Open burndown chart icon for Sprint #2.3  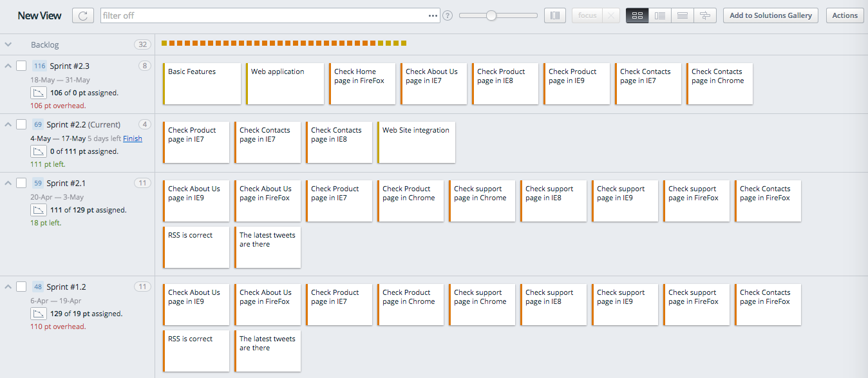39,93
